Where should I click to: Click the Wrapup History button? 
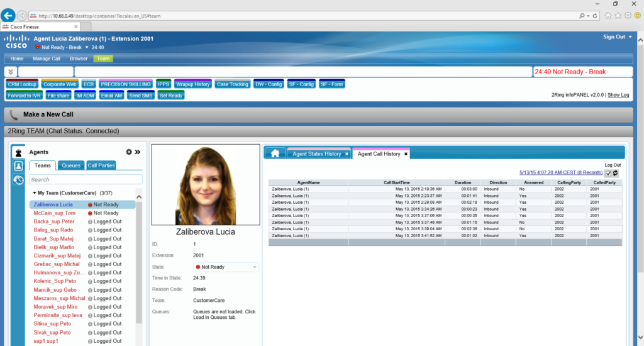[x=192, y=84]
